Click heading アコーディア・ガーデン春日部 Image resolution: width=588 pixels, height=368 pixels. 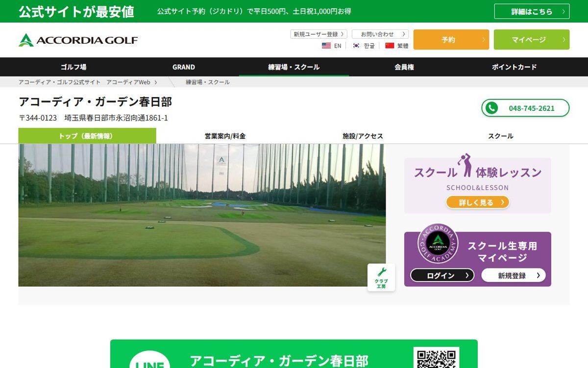95,102
